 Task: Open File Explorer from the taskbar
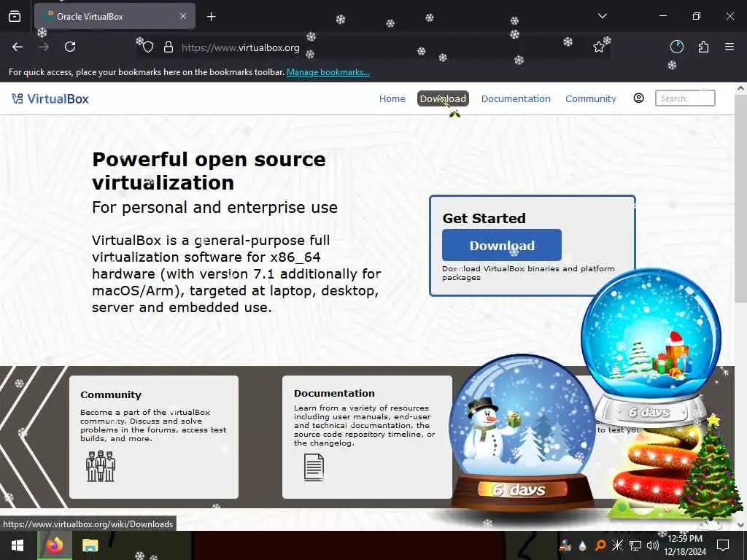coord(90,545)
